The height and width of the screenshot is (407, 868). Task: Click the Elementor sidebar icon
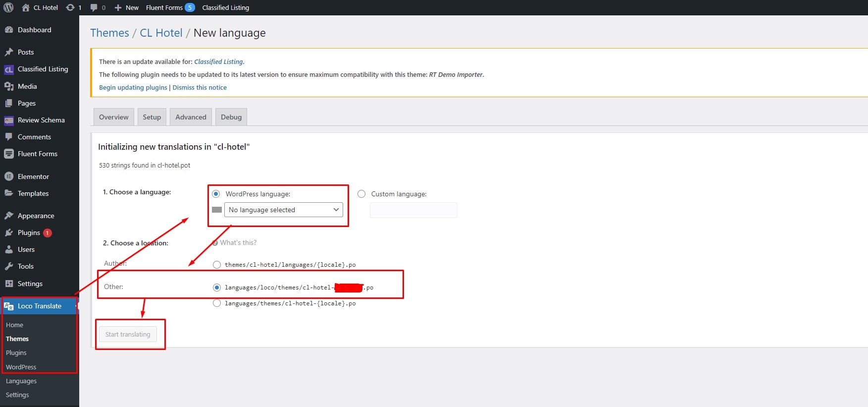click(9, 176)
